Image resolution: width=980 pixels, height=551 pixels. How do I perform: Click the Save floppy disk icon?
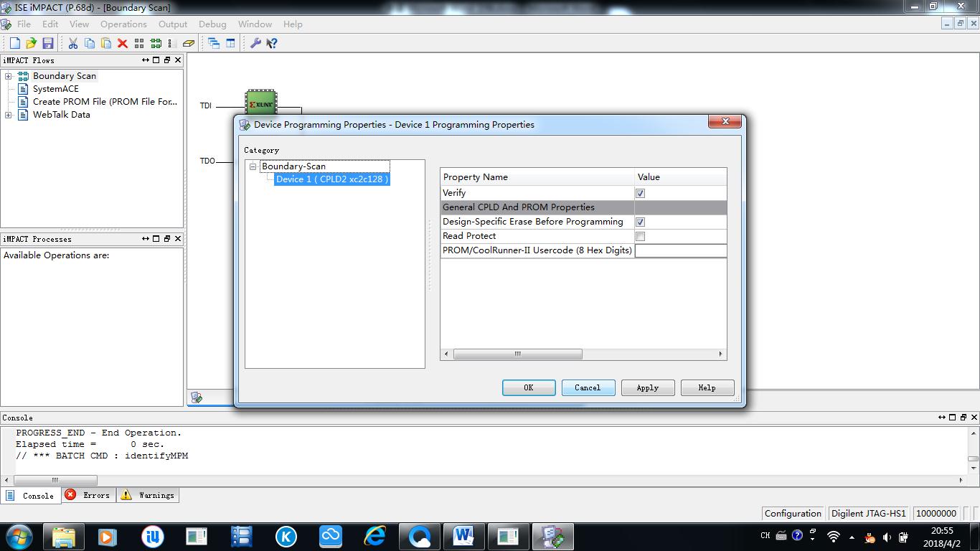coord(47,43)
